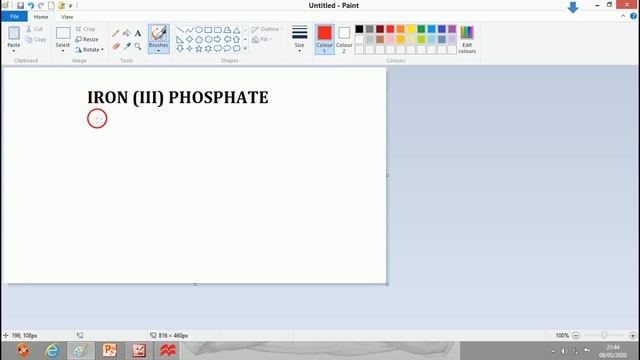The width and height of the screenshot is (640, 360).
Task: Select the Colour picker eyedropper tool
Action: click(127, 46)
